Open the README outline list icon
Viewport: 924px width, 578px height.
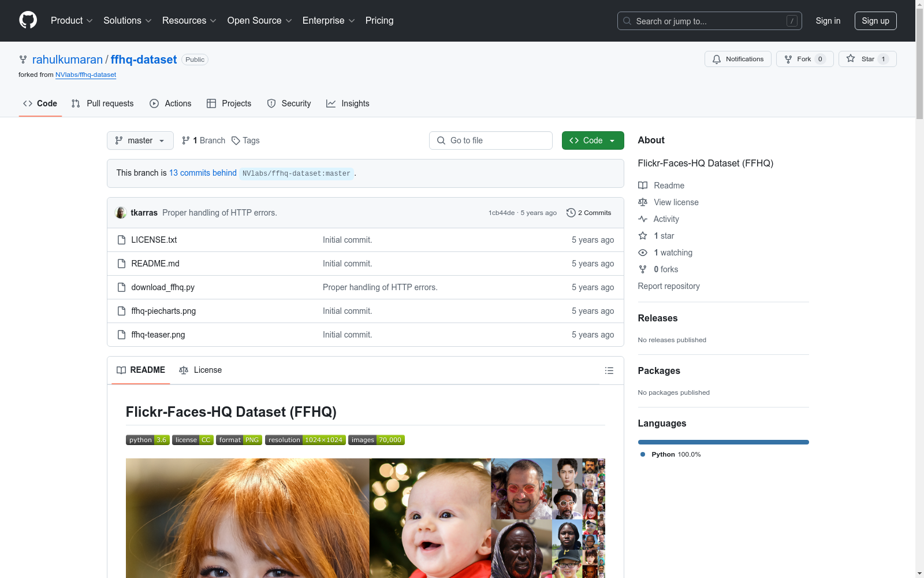click(609, 370)
